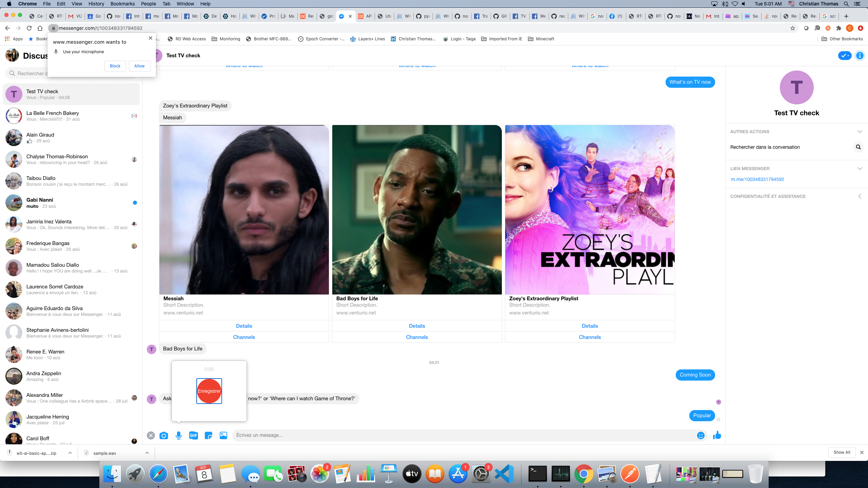Click the photo attachment icon
The width and height of the screenshot is (868, 488).
tap(223, 435)
